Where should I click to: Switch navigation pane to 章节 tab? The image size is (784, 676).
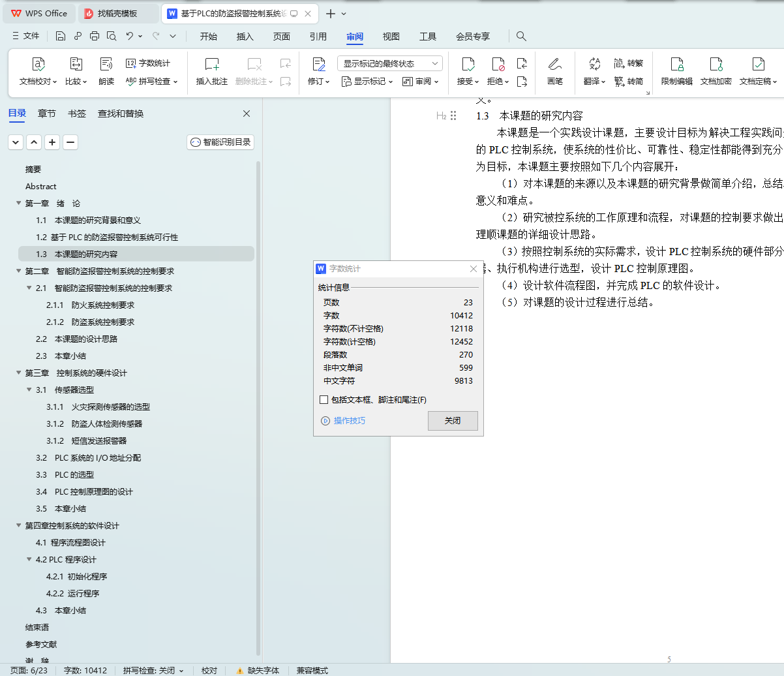(47, 114)
